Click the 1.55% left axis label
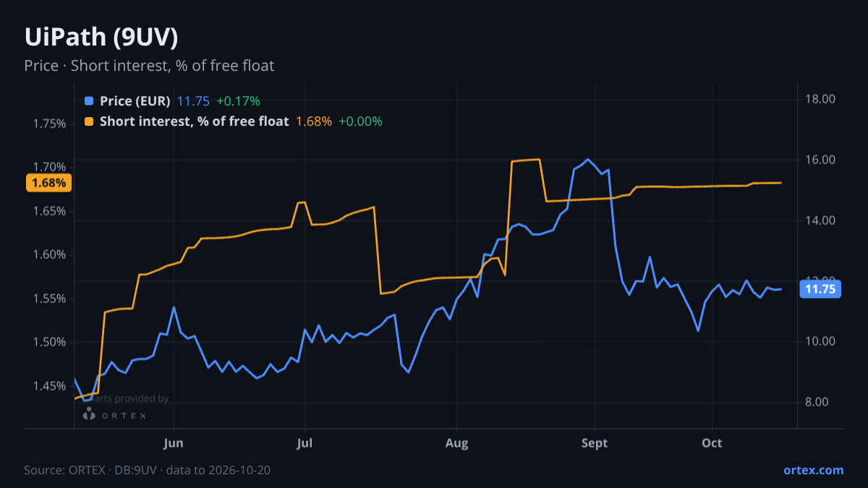868x488 pixels. coord(49,299)
